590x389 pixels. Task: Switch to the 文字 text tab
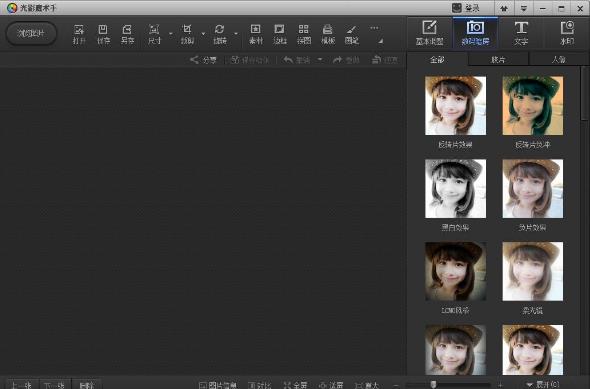(521, 33)
